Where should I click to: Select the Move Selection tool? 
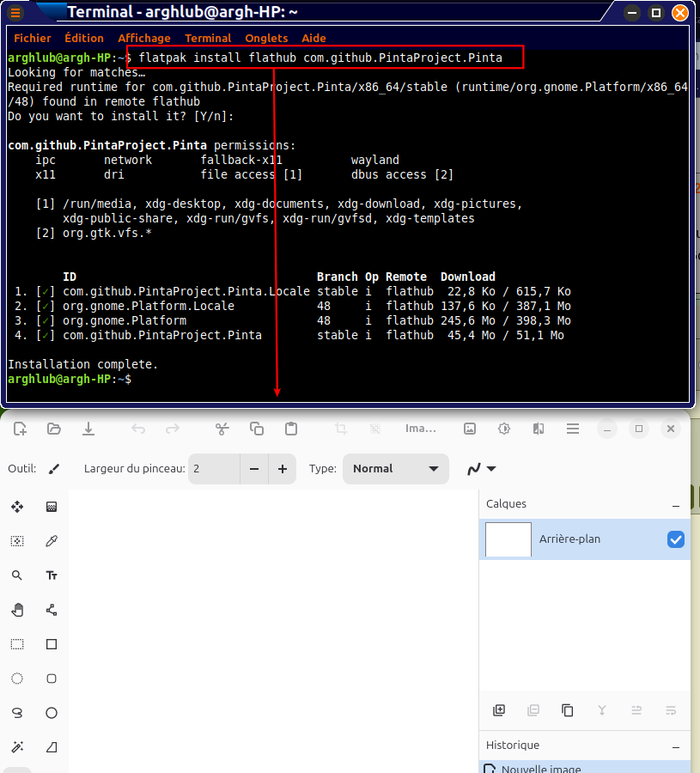pyautogui.click(x=17, y=541)
